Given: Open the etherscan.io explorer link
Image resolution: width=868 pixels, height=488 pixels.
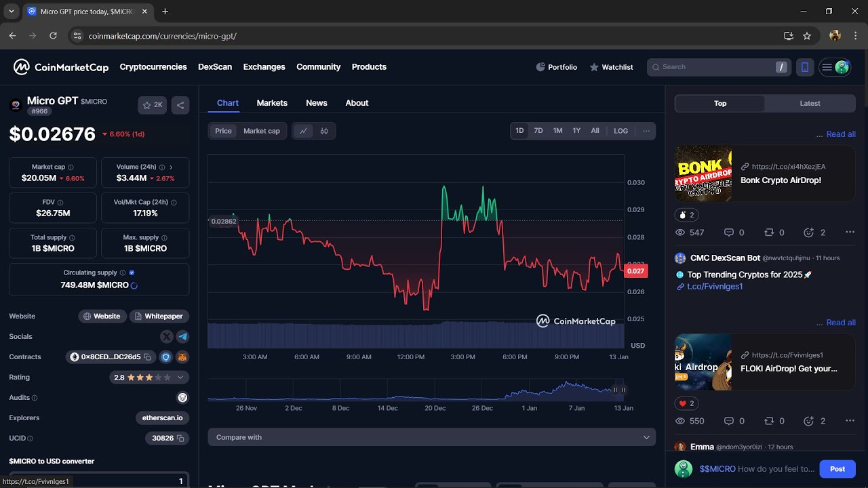Looking at the screenshot, I should click(163, 418).
